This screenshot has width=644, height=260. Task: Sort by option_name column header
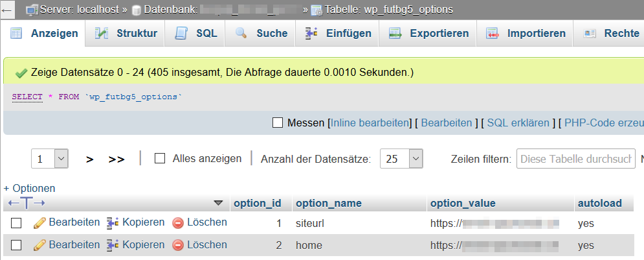tap(328, 203)
